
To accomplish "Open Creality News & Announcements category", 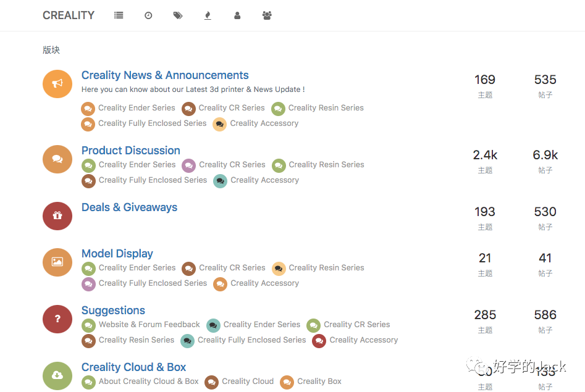I will (165, 75).
